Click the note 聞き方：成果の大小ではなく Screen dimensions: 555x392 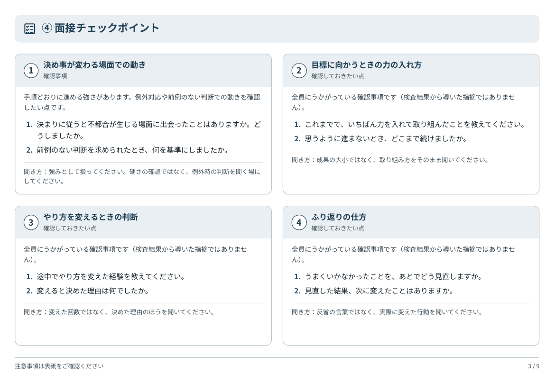point(390,160)
